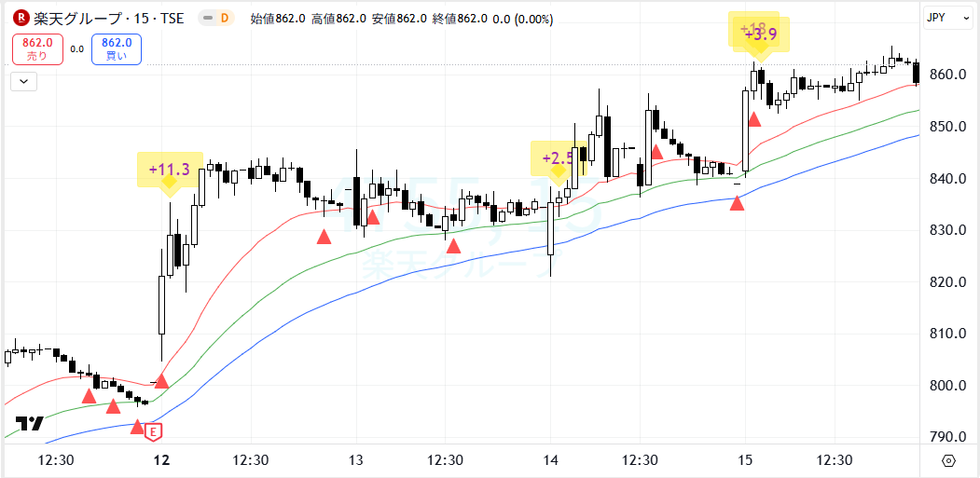
Task: Click the red earnings 'E' marker
Action: click(154, 431)
